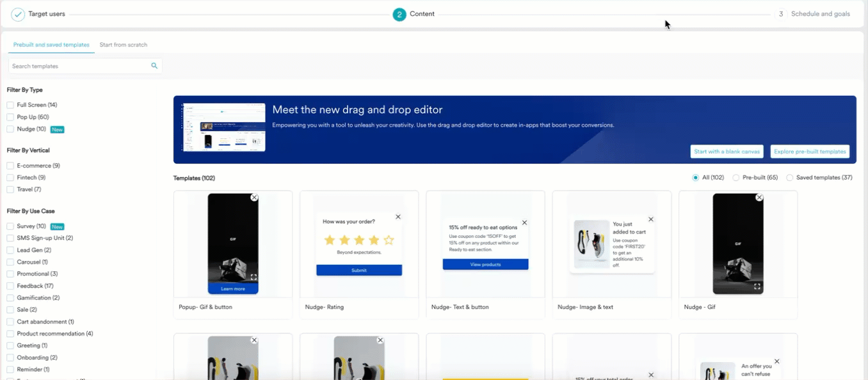Click the New badge next to Survey filter
Image resolution: width=868 pixels, height=380 pixels.
tap(58, 226)
